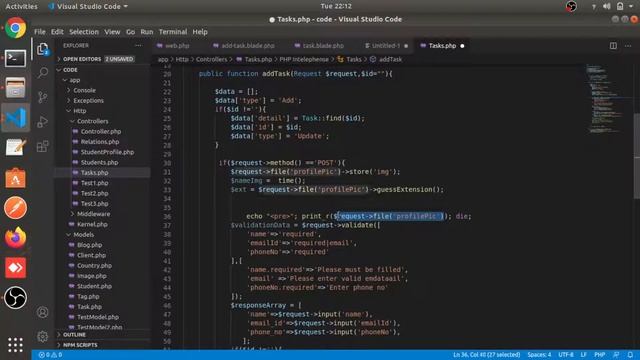Open the Search view in activity bar
Screen dimensions: 640x360
(x=43, y=73)
